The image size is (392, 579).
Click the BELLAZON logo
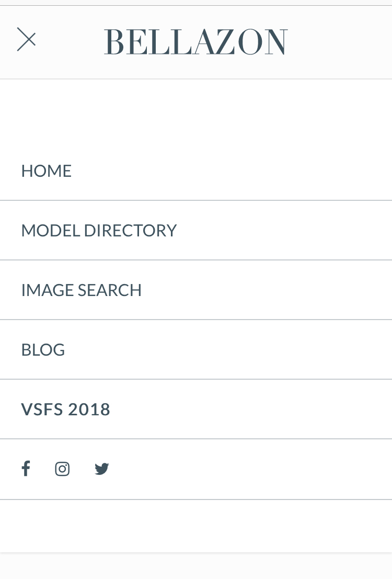195,42
